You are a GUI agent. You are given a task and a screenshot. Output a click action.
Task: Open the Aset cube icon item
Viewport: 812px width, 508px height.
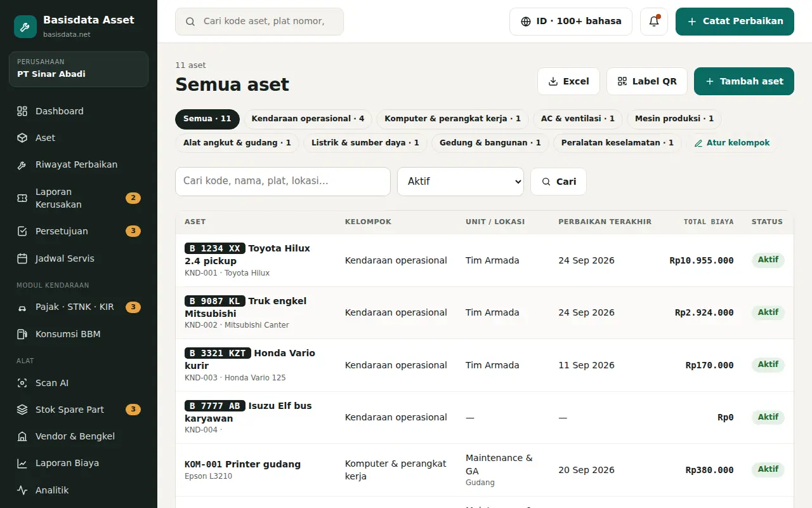coord(79,138)
